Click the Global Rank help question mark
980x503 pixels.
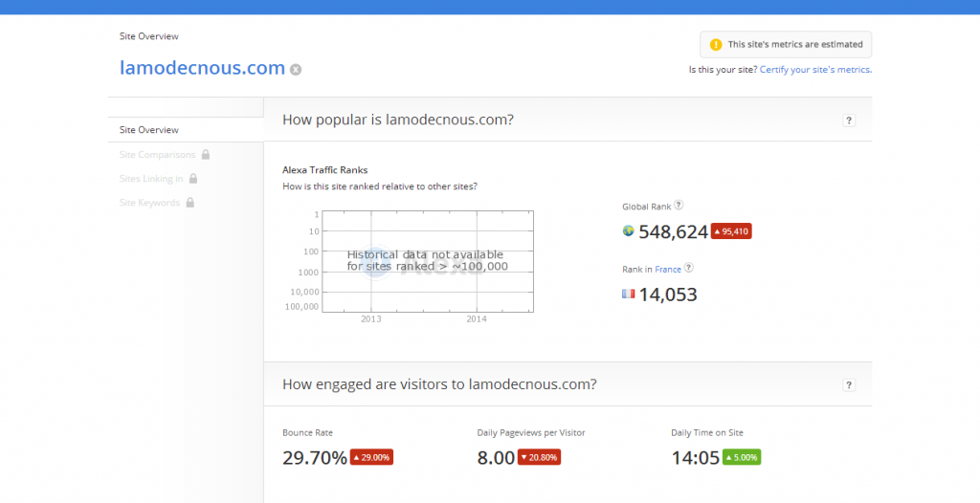[x=679, y=205]
